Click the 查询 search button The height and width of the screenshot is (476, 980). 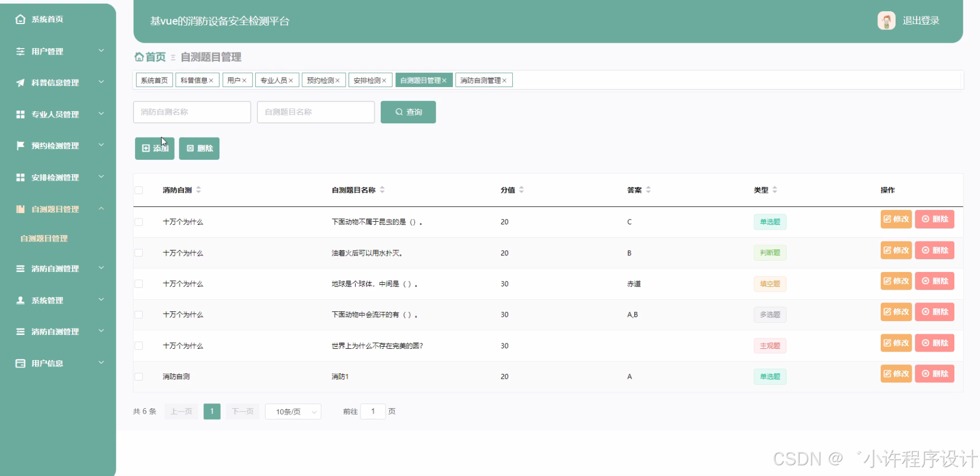pos(408,112)
